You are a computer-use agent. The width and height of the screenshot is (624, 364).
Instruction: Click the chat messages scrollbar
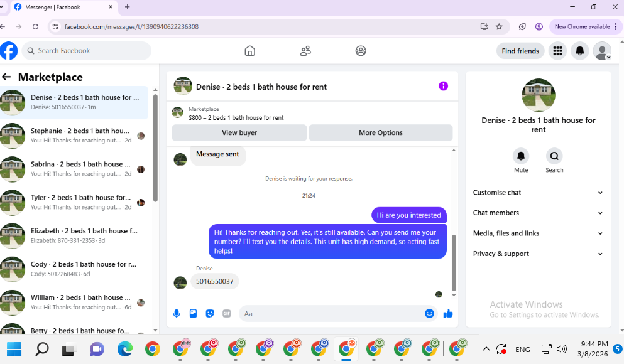(454, 263)
